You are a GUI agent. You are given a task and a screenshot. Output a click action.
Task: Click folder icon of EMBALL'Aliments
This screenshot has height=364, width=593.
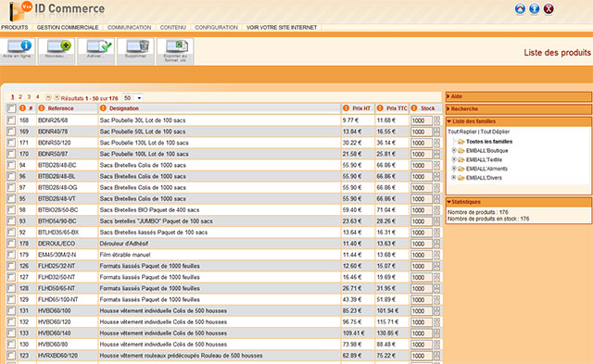pyautogui.click(x=461, y=169)
